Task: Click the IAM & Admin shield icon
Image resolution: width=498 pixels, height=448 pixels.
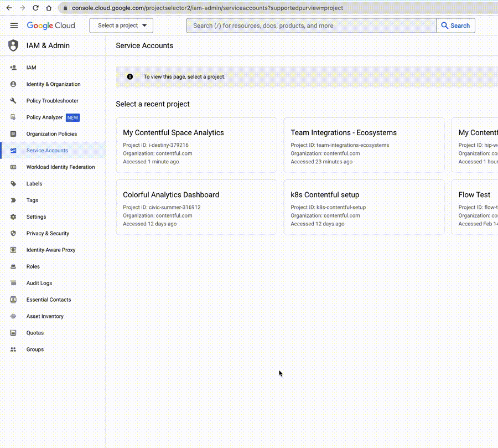Action: click(x=13, y=45)
